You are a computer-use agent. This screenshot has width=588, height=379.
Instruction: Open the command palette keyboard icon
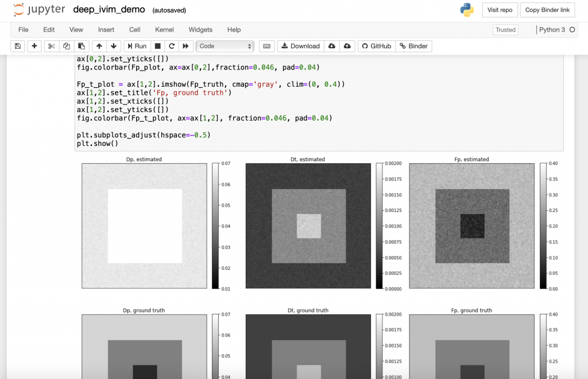point(266,46)
